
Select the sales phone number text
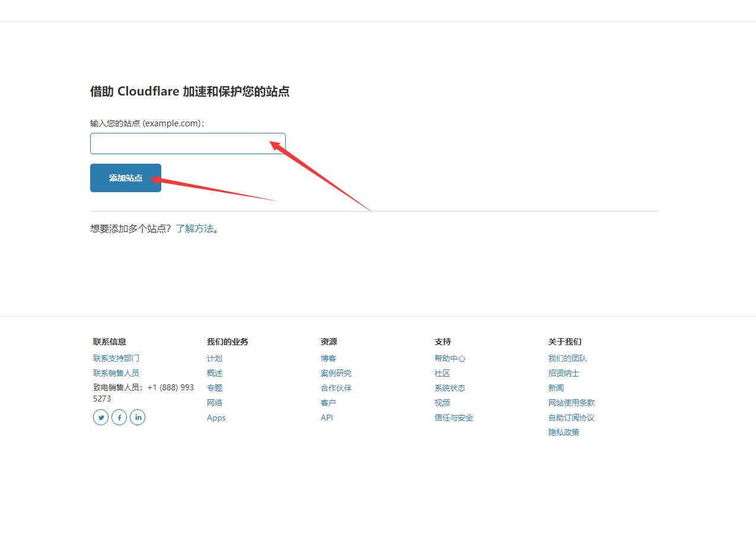tap(143, 393)
